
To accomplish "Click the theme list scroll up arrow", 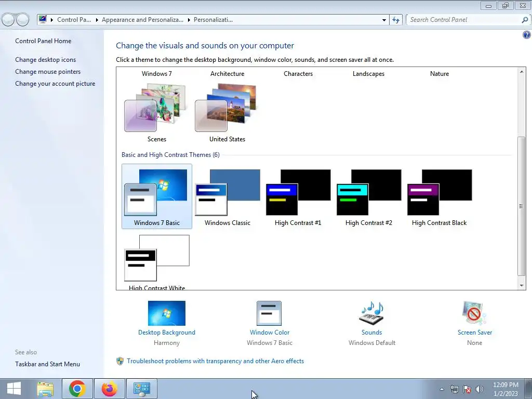I will (522, 72).
